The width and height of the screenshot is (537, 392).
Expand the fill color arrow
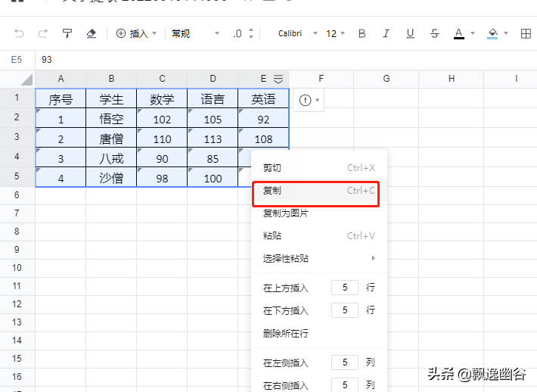tap(506, 33)
